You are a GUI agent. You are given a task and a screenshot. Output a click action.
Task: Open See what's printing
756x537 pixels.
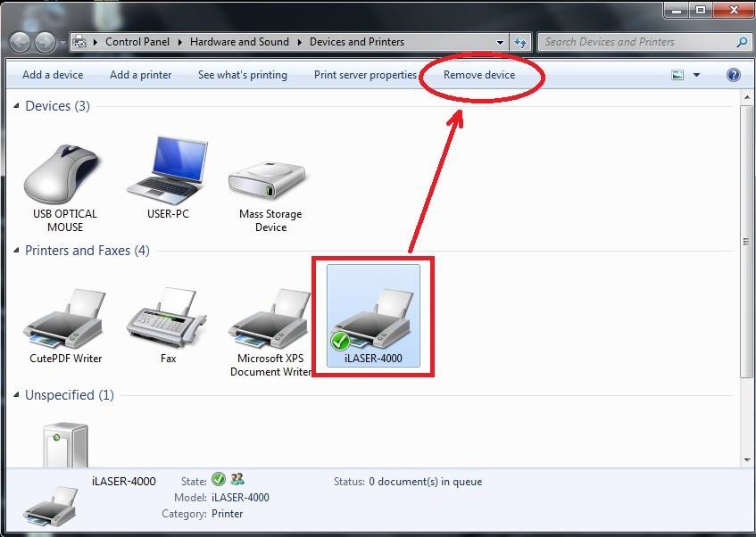242,75
